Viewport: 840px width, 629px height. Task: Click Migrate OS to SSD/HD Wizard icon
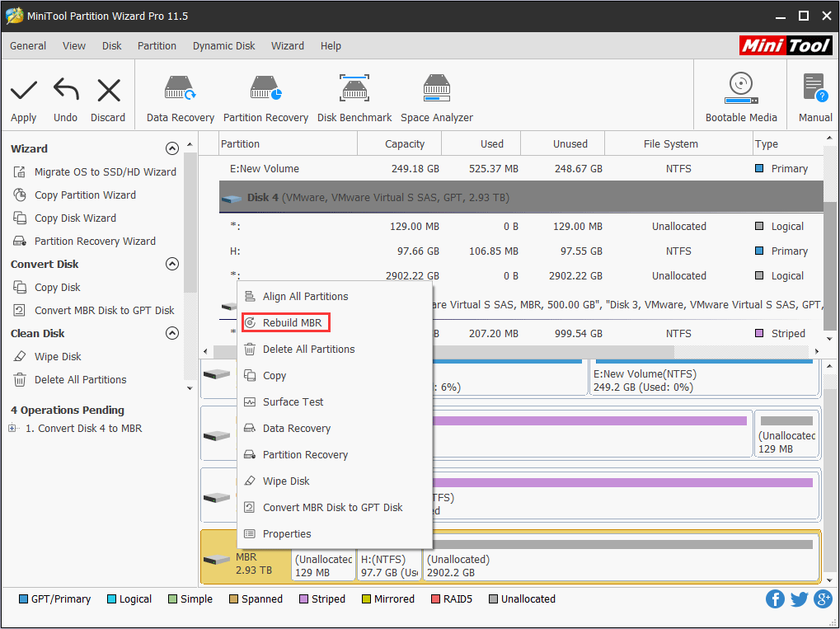coord(19,172)
